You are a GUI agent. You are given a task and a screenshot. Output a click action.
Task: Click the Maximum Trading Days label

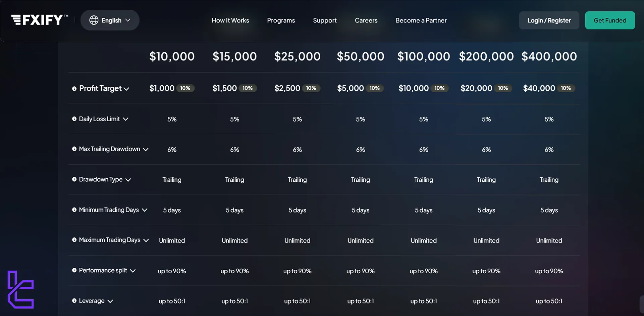point(109,240)
